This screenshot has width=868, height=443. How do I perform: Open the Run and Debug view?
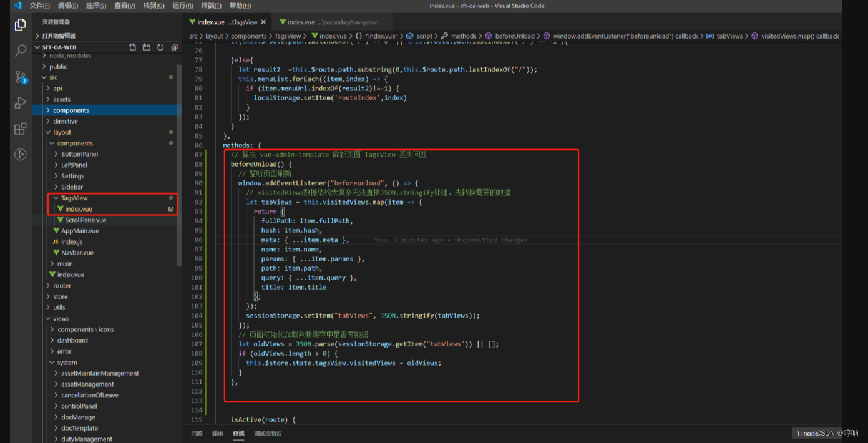coord(21,102)
